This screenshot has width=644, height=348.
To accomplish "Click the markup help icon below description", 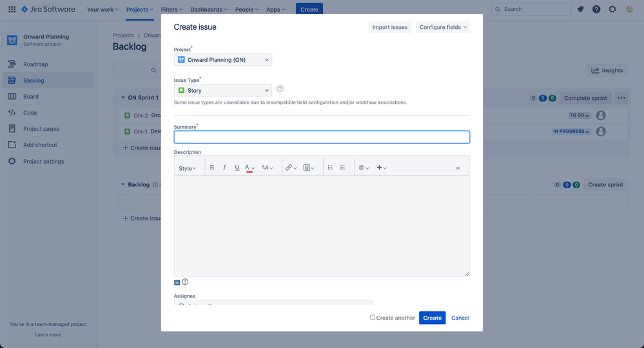I will click(x=185, y=282).
